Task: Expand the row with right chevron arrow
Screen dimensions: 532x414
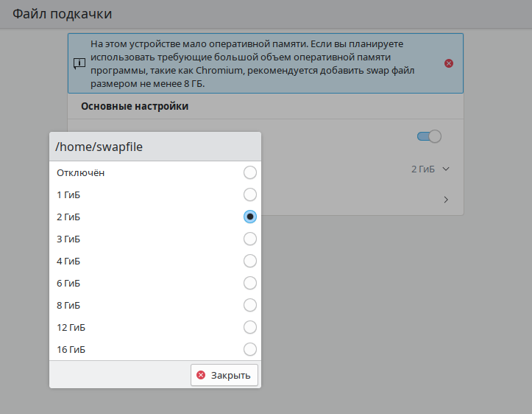Action: coord(446,200)
